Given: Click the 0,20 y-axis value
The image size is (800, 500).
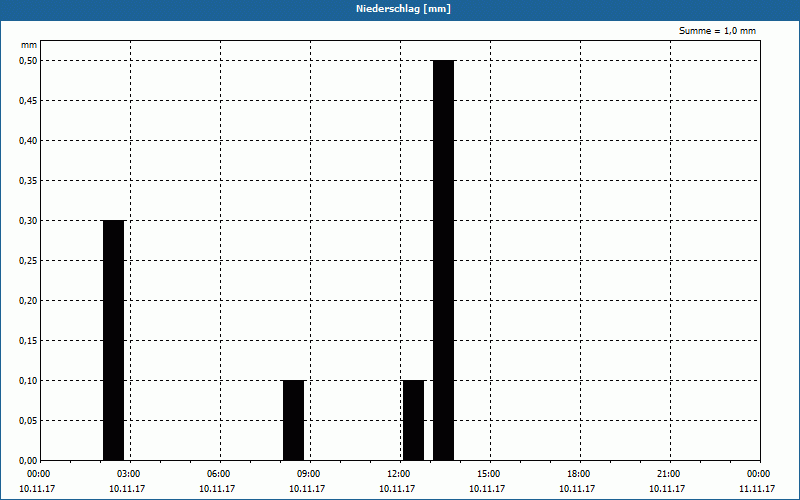Looking at the screenshot, I should tap(28, 301).
